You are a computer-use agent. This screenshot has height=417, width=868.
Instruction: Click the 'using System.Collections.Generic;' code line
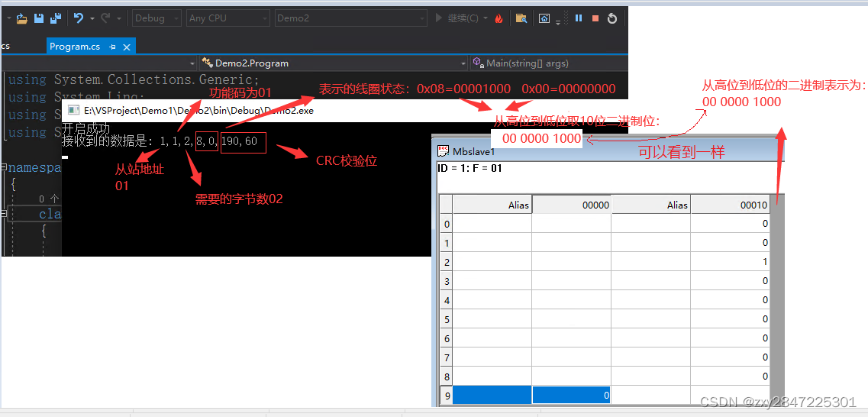click(134, 79)
